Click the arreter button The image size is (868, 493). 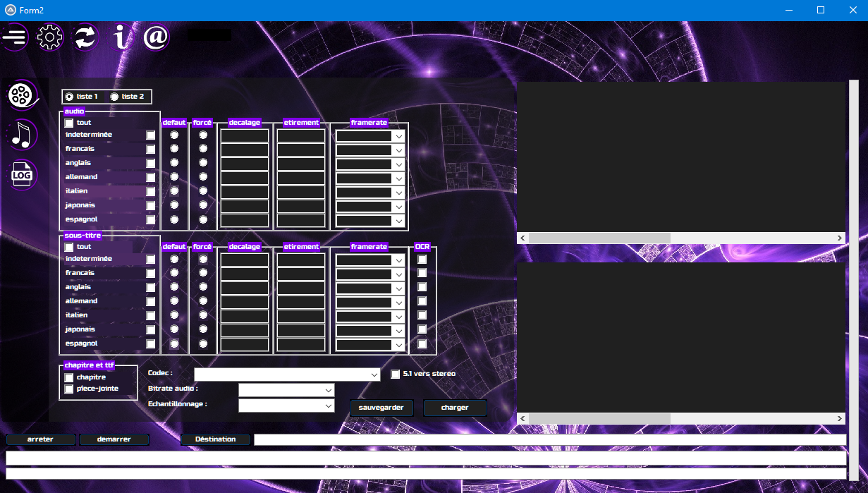point(40,439)
